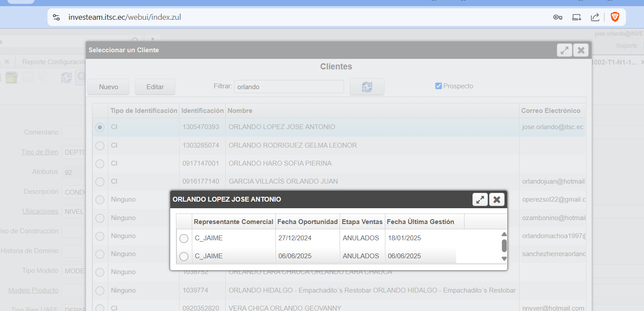
Task: Sort by Fecha Oportunidad column header
Action: click(307, 222)
